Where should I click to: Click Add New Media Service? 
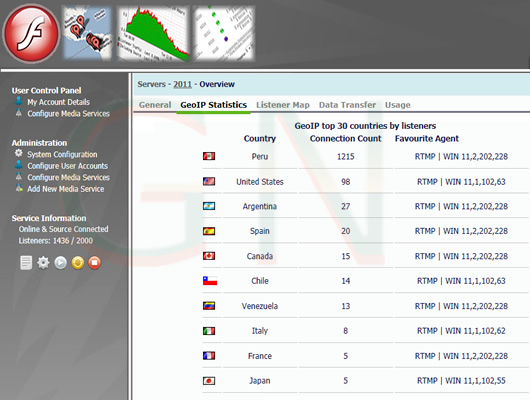tap(66, 189)
